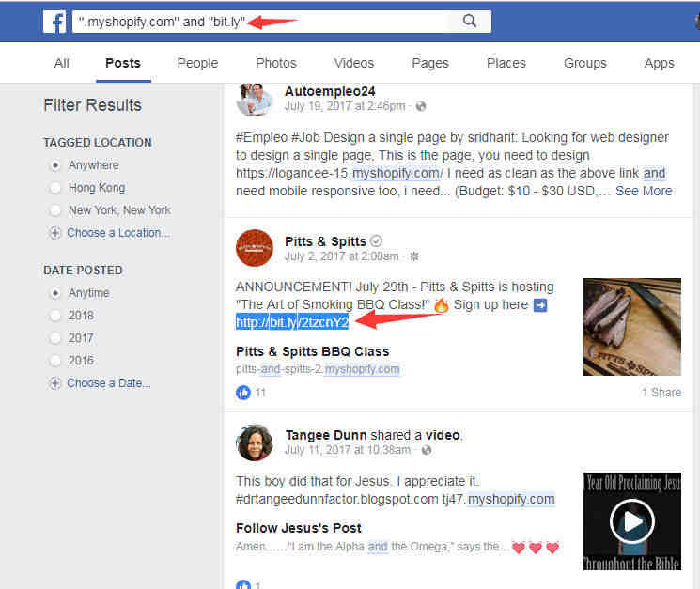Click pitts-and-spitts-2.myshopify.com domain text
This screenshot has width=700, height=589.
tap(318, 369)
